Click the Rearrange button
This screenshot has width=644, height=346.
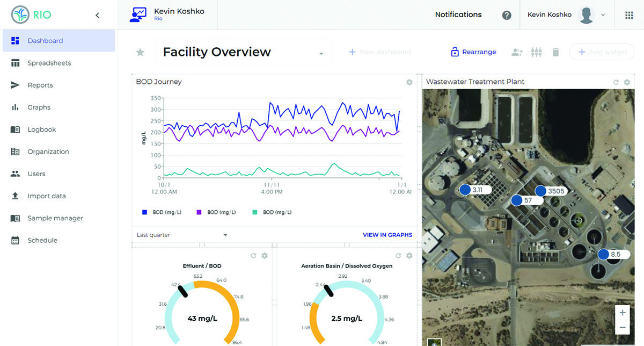click(x=473, y=52)
